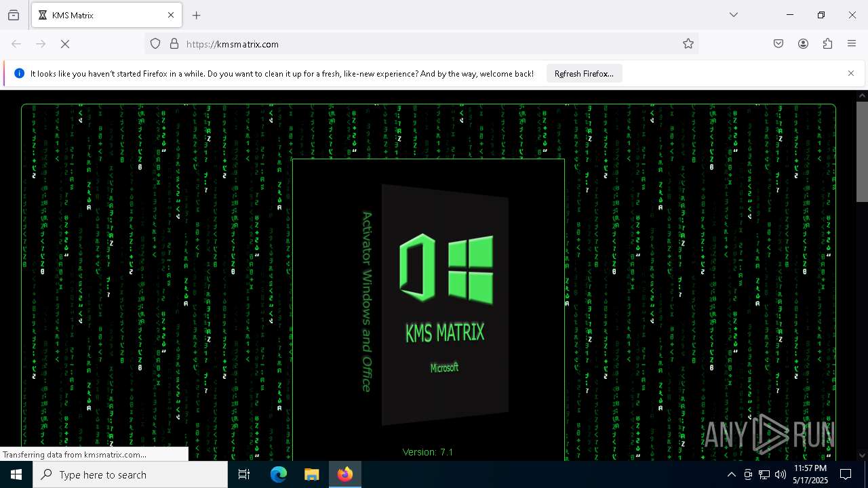Open the Firefox account icon
The height and width of the screenshot is (488, 868).
pyautogui.click(x=803, y=44)
